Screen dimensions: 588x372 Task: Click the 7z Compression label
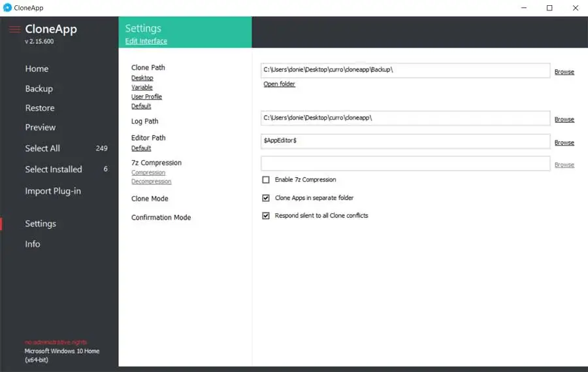point(156,163)
